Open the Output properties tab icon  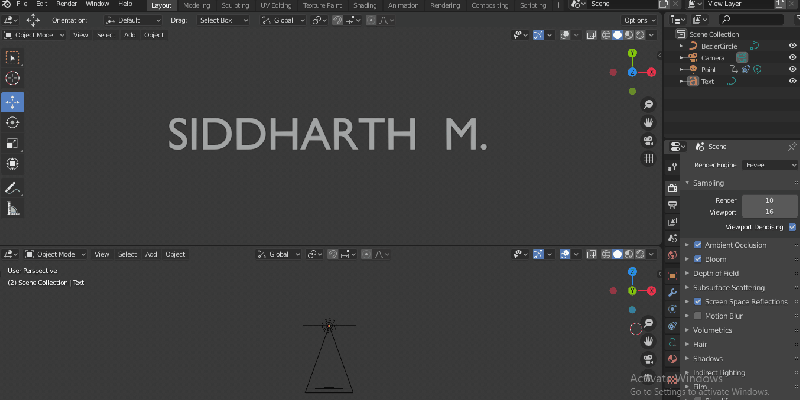(x=672, y=205)
